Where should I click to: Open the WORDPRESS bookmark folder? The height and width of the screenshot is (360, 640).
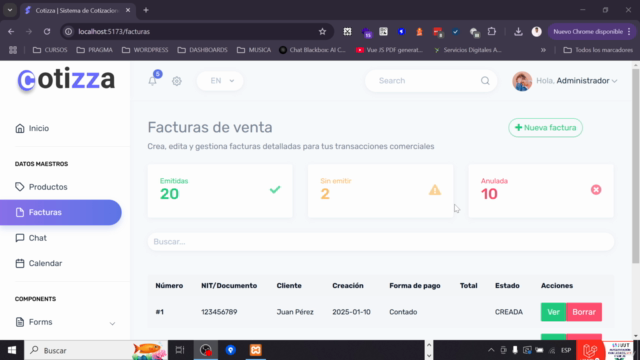pyautogui.click(x=145, y=50)
